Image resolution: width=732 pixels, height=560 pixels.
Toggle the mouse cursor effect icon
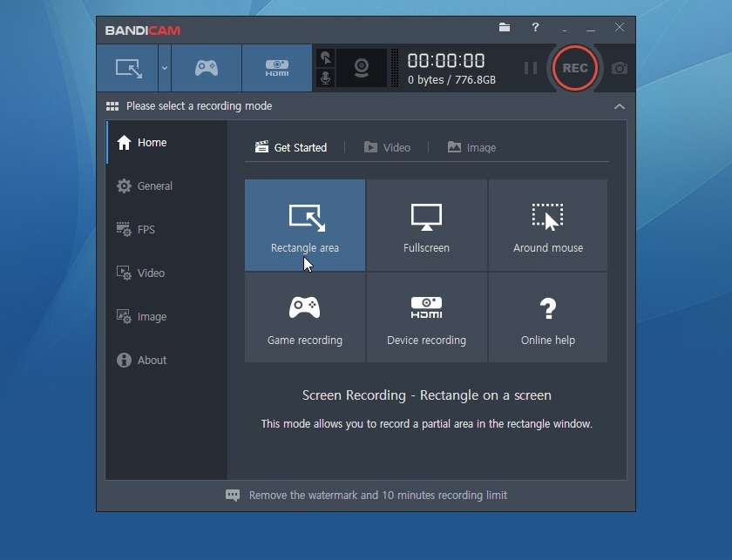click(326, 58)
